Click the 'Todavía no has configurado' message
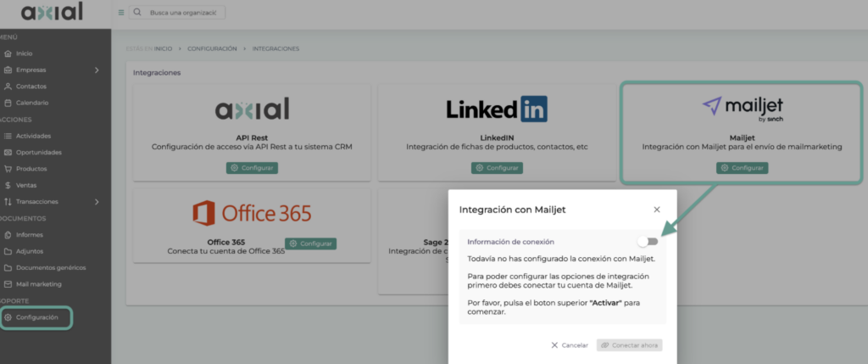This screenshot has width=868, height=364. tap(561, 259)
